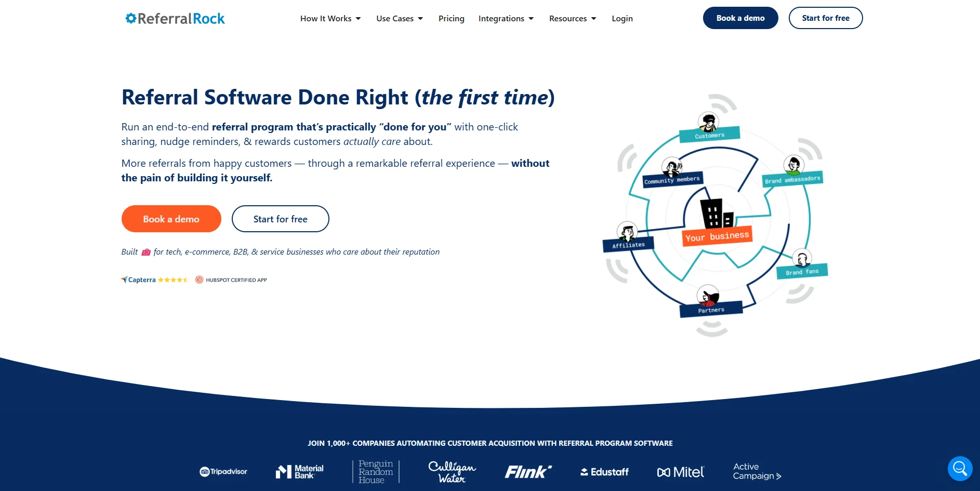Open the chat search bubble icon

tap(960, 469)
